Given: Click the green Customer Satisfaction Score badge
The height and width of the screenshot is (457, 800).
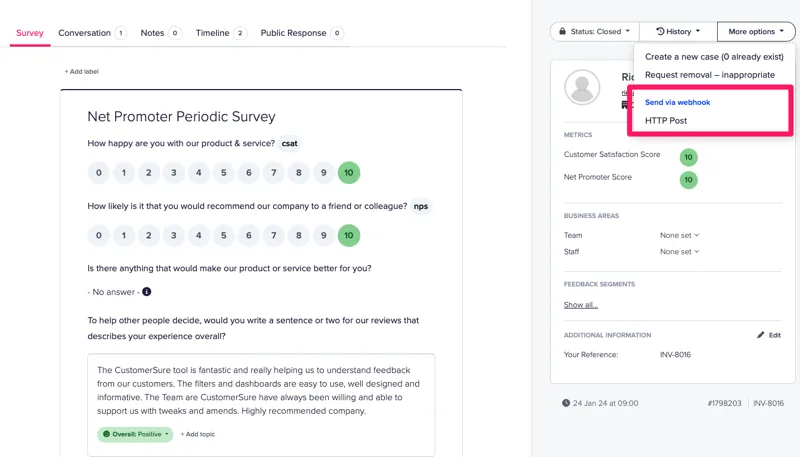Looking at the screenshot, I should [688, 157].
